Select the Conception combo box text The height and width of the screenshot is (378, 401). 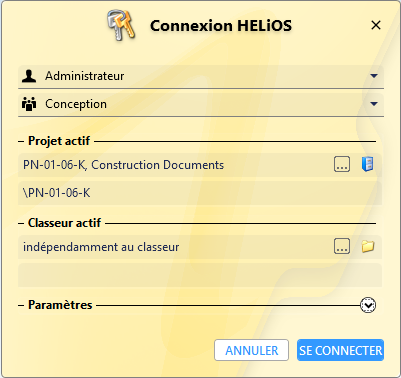pyautogui.click(x=76, y=104)
